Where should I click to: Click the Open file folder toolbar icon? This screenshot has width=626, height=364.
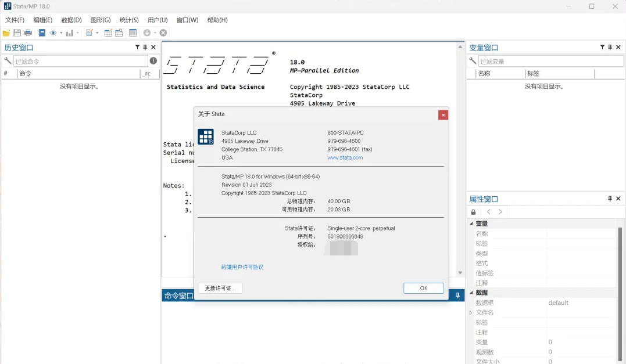[6, 33]
